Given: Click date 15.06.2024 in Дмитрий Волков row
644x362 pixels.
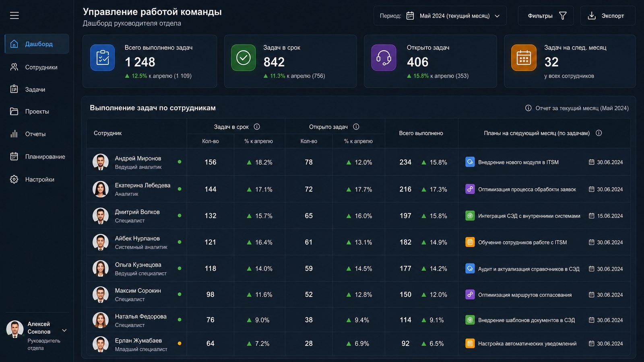Looking at the screenshot, I should 610,216.
